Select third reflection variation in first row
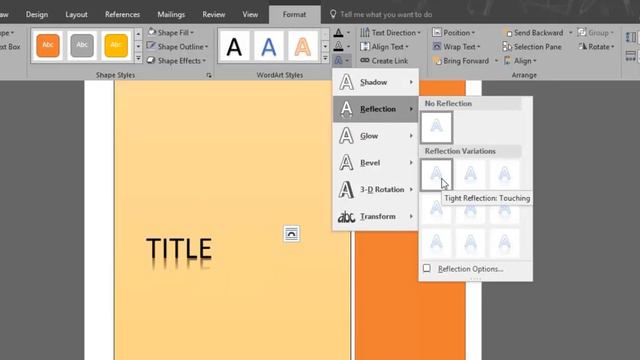 (x=504, y=175)
